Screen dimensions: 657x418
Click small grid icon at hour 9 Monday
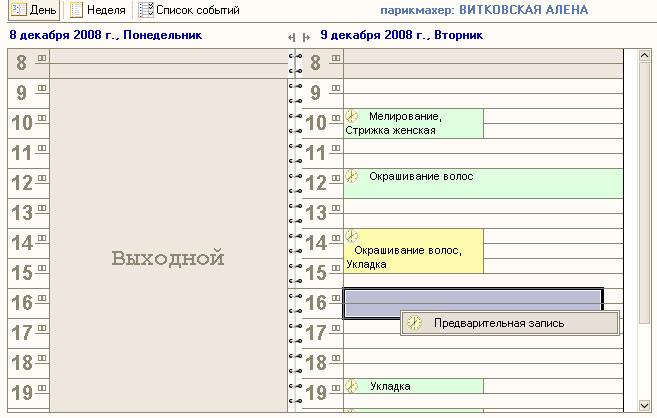42,88
